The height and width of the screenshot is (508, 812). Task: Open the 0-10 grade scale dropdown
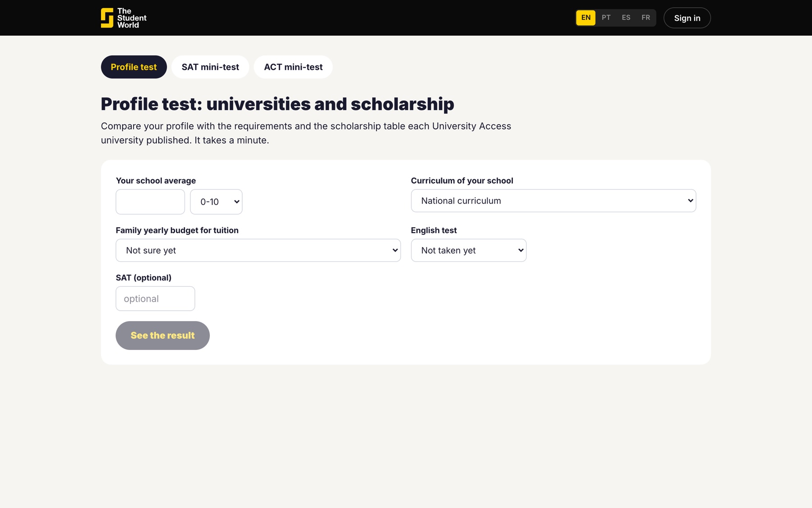coord(216,202)
